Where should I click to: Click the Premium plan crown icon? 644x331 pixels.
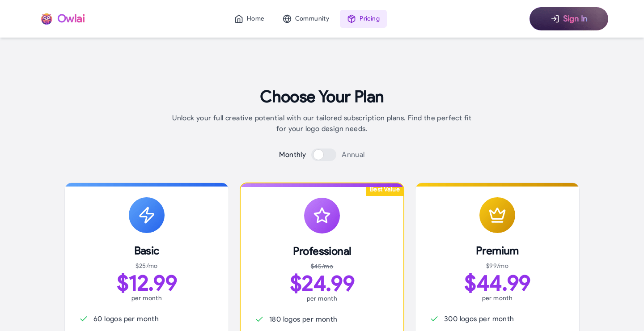497,215
